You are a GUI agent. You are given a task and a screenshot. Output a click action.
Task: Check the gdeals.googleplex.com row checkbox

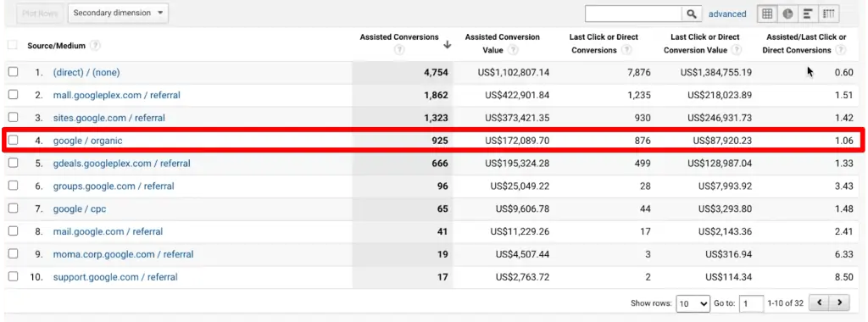click(13, 164)
